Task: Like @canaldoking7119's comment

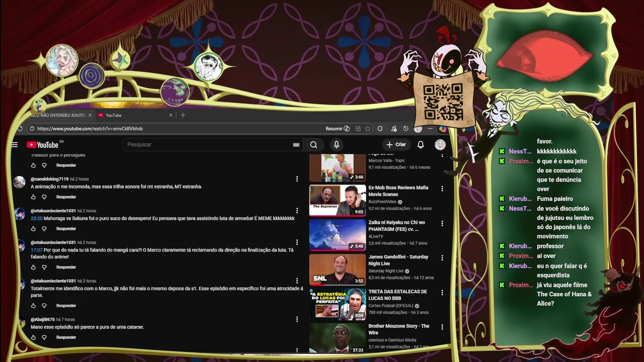Action: [x=33, y=197]
